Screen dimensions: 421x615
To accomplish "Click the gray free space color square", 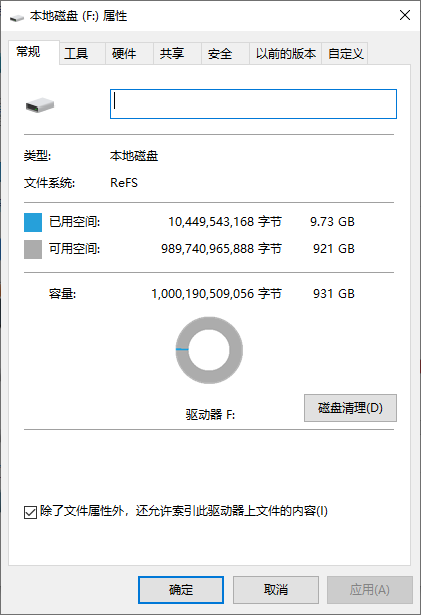I will (x=33, y=249).
